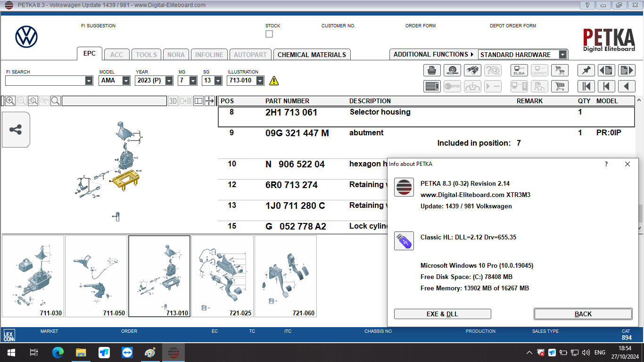Open the share icon panel
The image size is (644, 362).
pos(16,130)
